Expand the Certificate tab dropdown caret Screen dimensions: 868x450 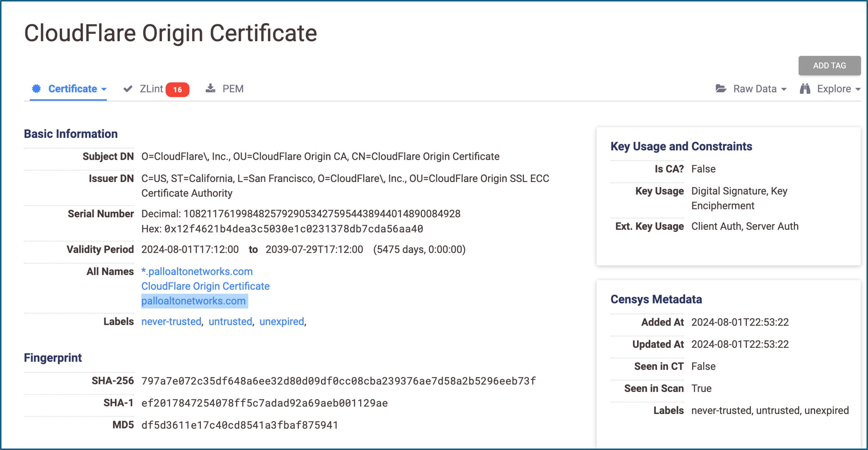click(x=104, y=89)
